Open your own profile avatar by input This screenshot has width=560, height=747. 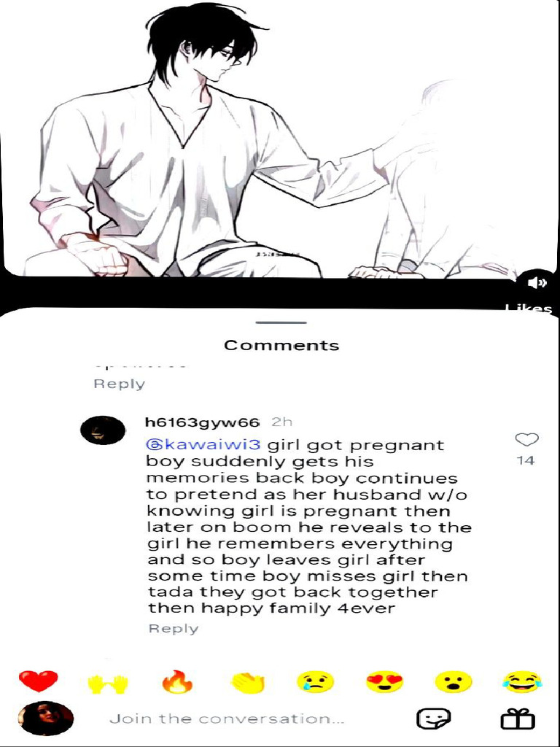(46, 719)
